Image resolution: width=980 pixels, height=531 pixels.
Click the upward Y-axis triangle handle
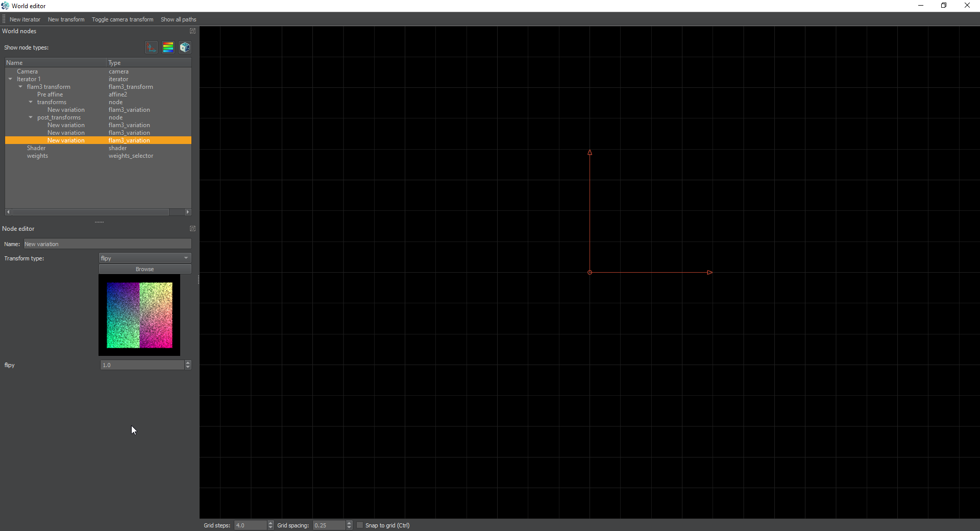pos(590,153)
